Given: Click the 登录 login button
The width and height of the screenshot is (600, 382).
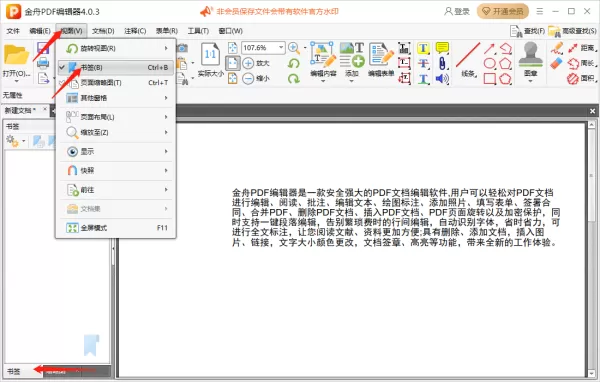Looking at the screenshot, I should point(457,11).
